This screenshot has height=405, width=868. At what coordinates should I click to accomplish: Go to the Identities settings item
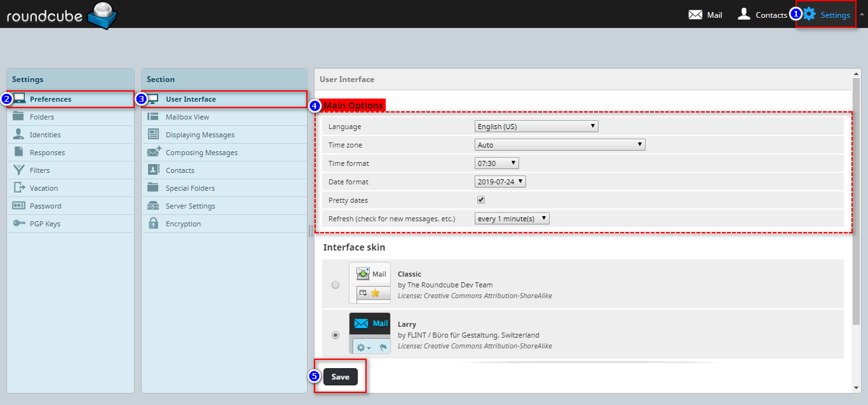[45, 135]
